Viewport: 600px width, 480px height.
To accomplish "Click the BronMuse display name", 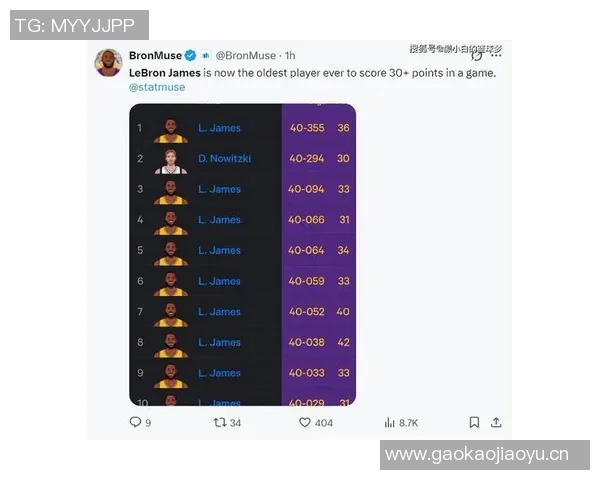I will click(155, 56).
